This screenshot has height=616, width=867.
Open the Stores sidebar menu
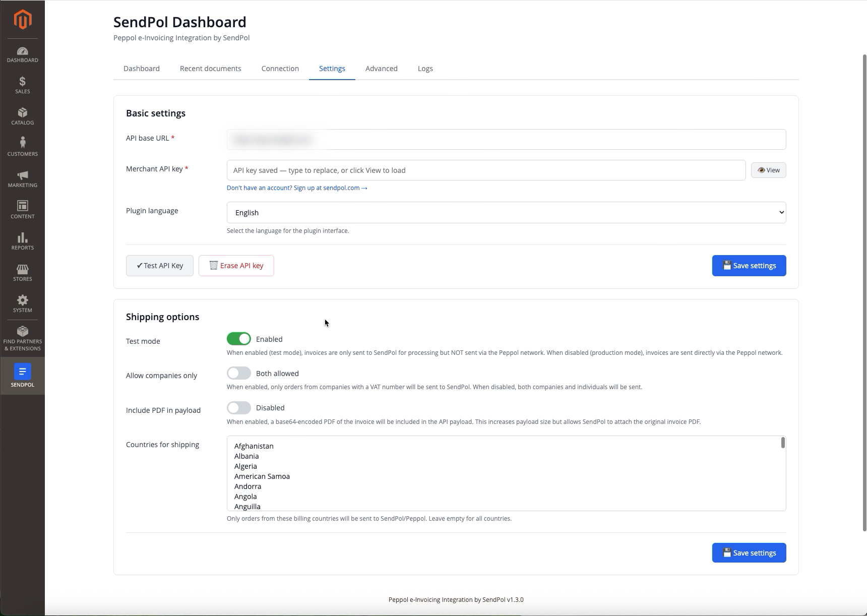point(22,273)
